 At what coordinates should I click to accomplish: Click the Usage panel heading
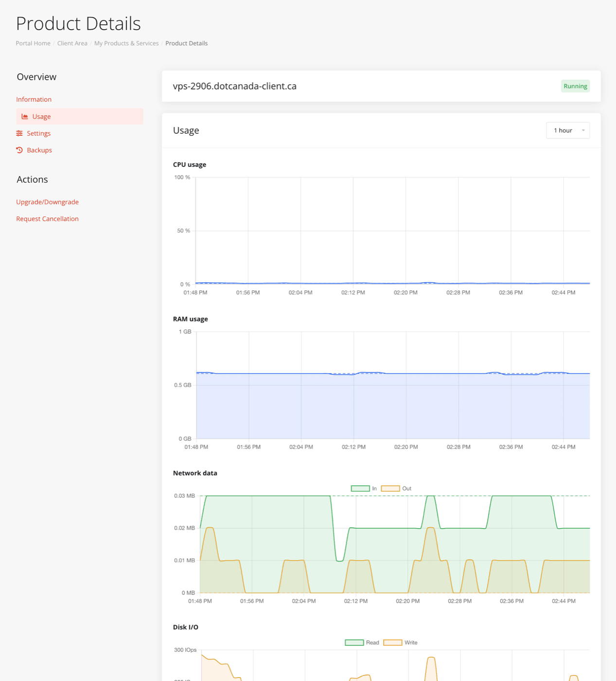click(x=186, y=130)
